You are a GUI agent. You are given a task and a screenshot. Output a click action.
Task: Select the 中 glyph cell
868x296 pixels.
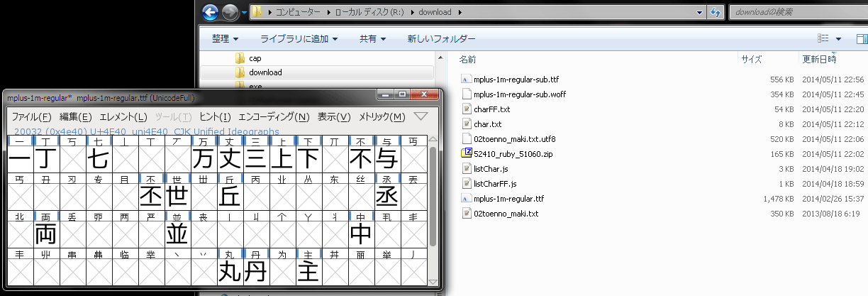pos(361,234)
